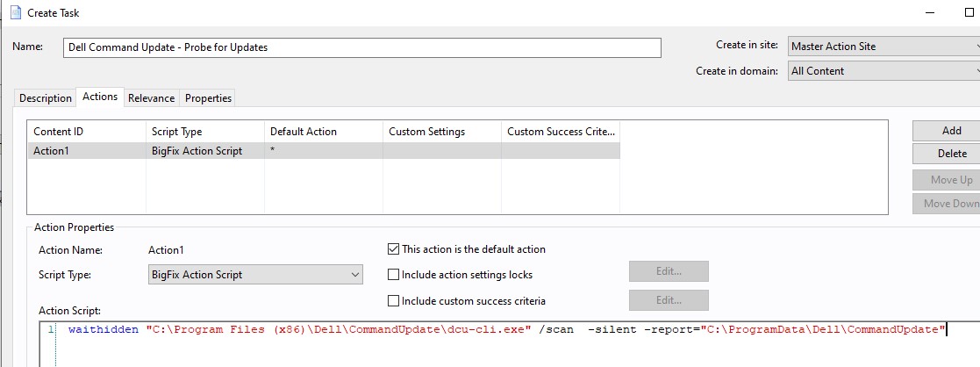Click the task Name text field

(361, 47)
